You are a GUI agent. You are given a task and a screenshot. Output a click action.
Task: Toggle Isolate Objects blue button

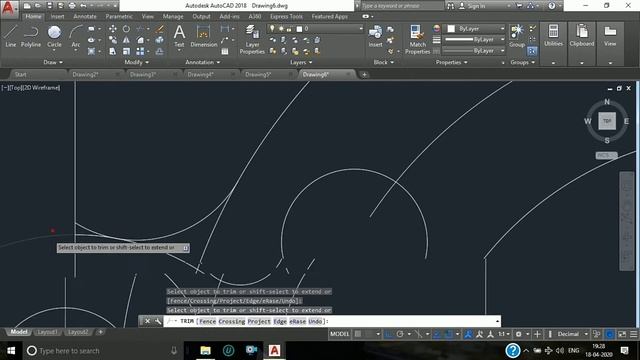click(x=609, y=334)
